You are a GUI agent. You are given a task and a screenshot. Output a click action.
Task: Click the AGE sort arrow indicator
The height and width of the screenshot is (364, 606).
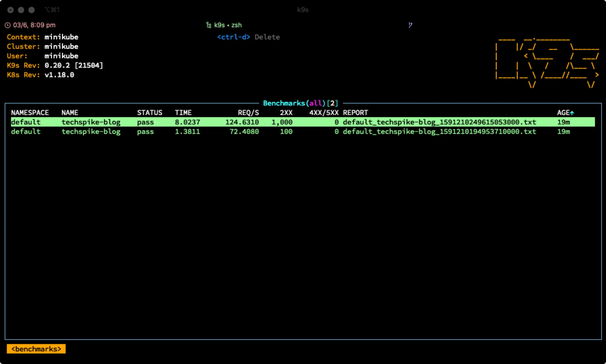(572, 113)
